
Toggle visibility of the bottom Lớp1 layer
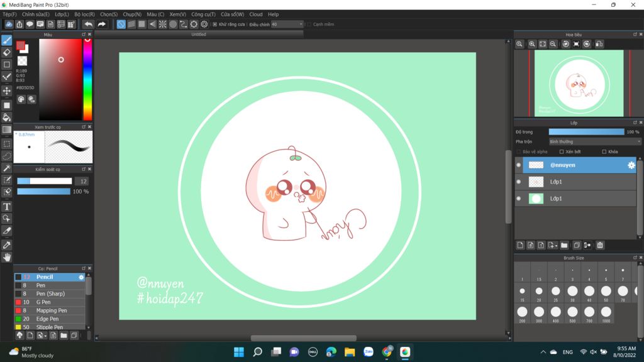519,199
